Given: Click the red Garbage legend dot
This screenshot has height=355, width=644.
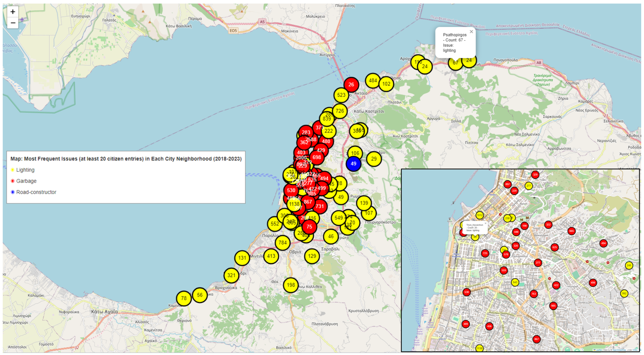Looking at the screenshot, I should [x=13, y=181].
